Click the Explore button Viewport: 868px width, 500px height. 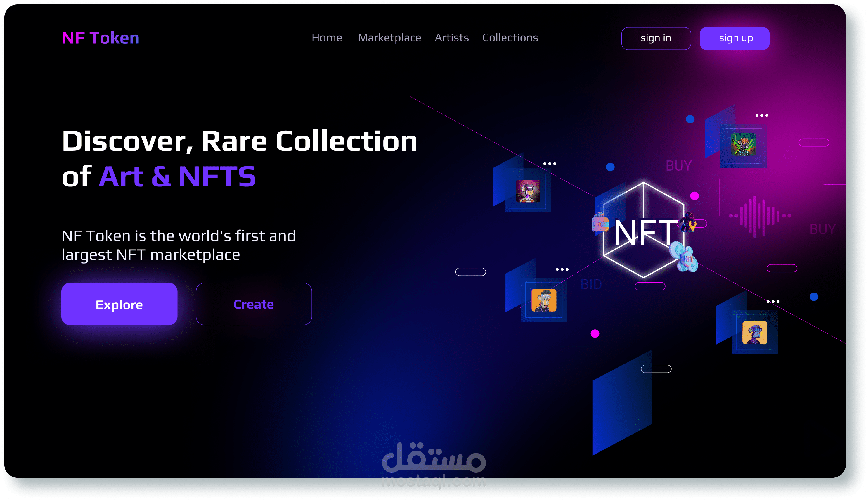(x=119, y=304)
